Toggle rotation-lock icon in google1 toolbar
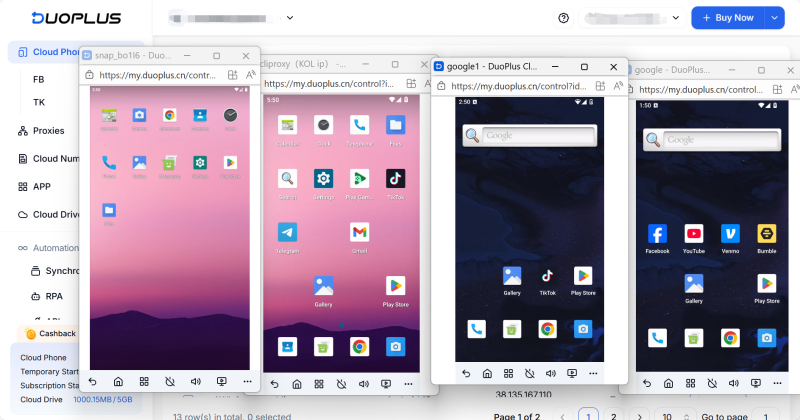The height and width of the screenshot is (420, 800). coord(530,373)
